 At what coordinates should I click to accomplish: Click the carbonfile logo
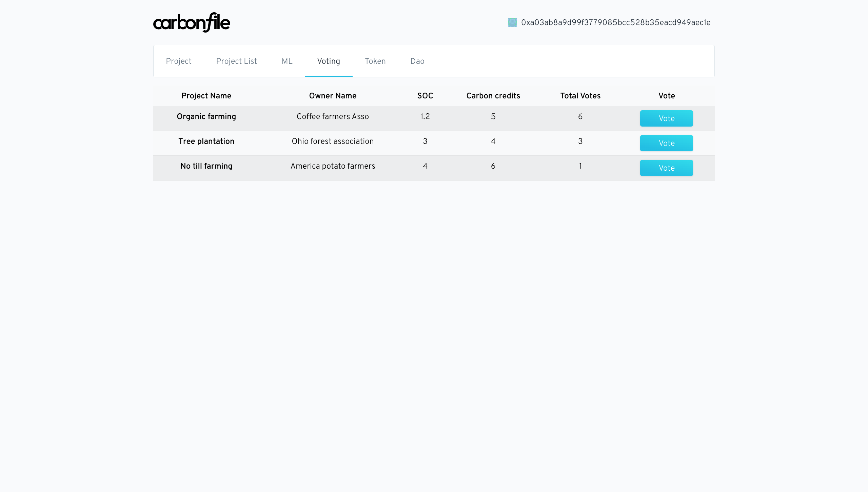192,22
